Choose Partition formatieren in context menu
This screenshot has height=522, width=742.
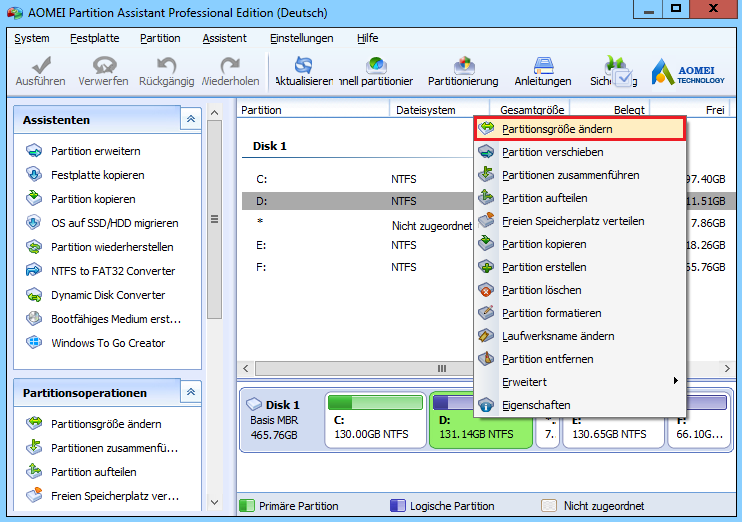[x=580, y=313]
